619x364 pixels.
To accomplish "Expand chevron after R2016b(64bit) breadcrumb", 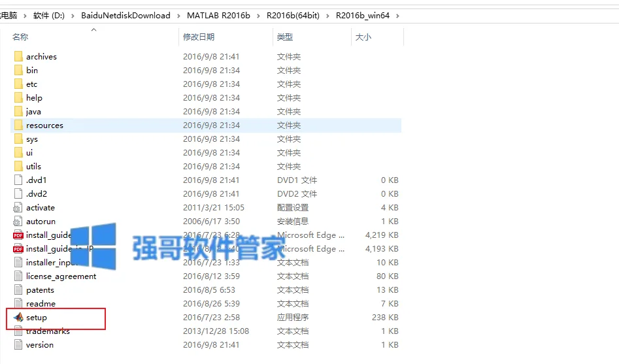I will [x=327, y=16].
